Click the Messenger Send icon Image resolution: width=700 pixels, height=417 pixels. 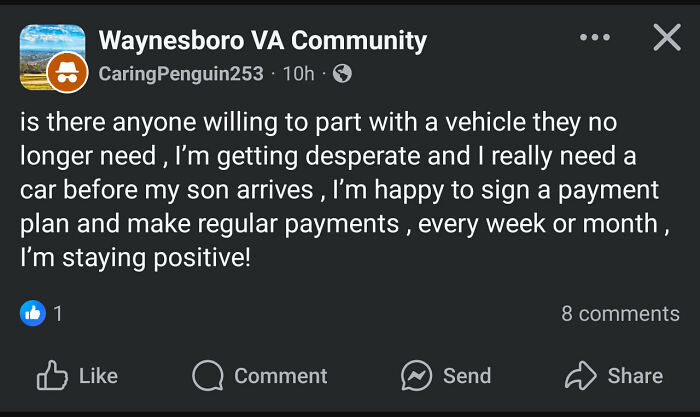[x=416, y=375]
